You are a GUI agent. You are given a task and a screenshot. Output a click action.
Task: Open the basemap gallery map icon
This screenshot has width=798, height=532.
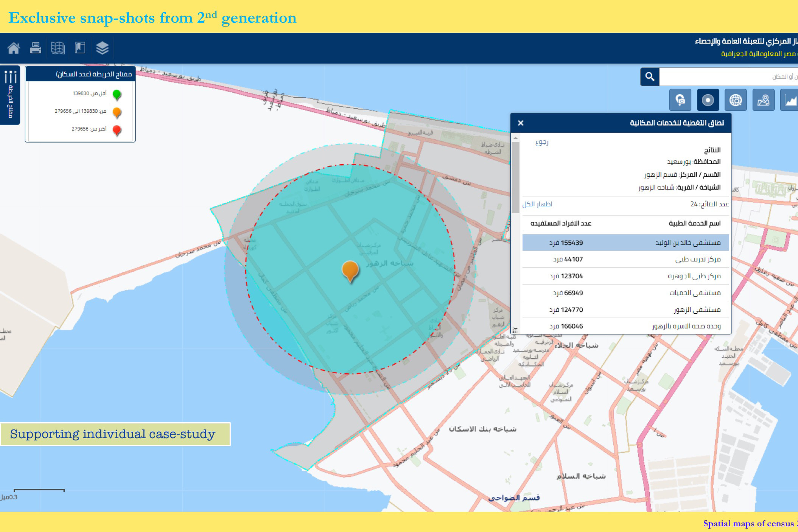tap(58, 48)
